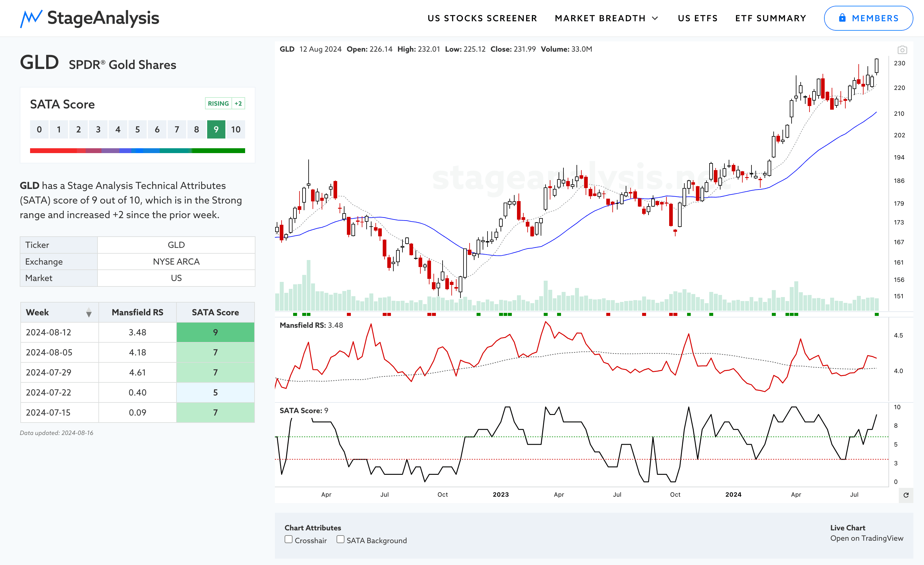
Task: Take chart snapshot with camera icon
Action: (902, 50)
